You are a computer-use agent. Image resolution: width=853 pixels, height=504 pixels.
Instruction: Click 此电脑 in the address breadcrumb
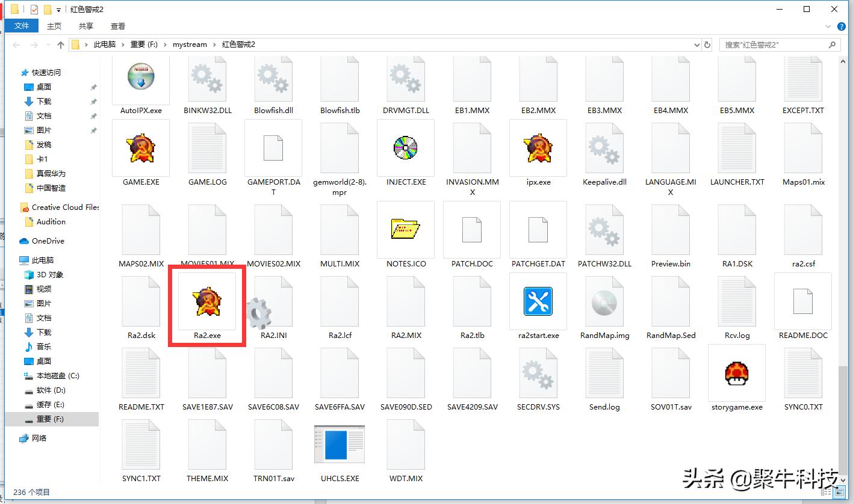pyautogui.click(x=105, y=45)
